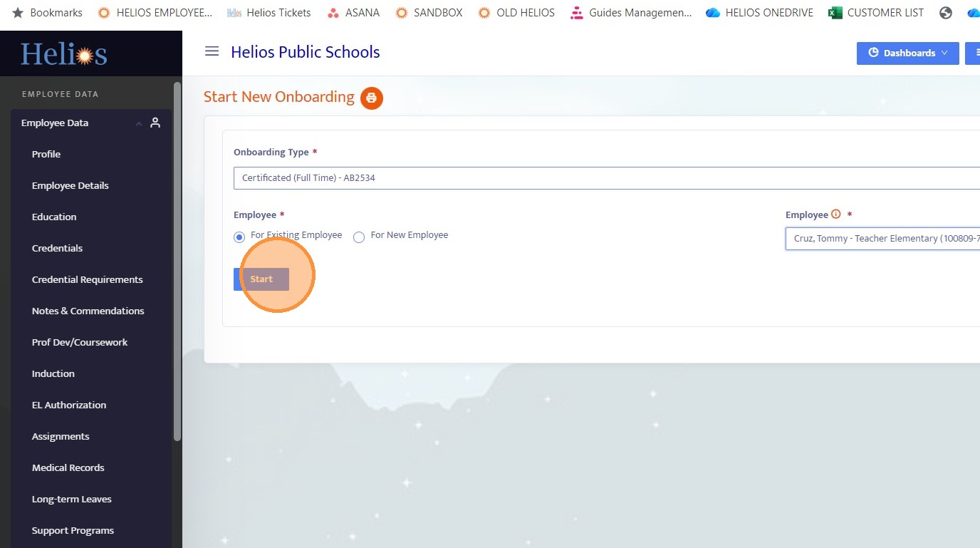Open Prof Dev/Coursework in the sidebar
Image resolution: width=980 pixels, height=548 pixels.
(x=80, y=342)
